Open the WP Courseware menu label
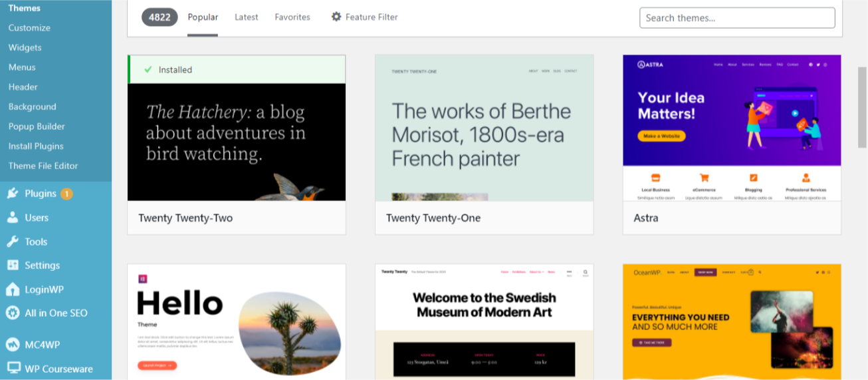 [x=59, y=369]
